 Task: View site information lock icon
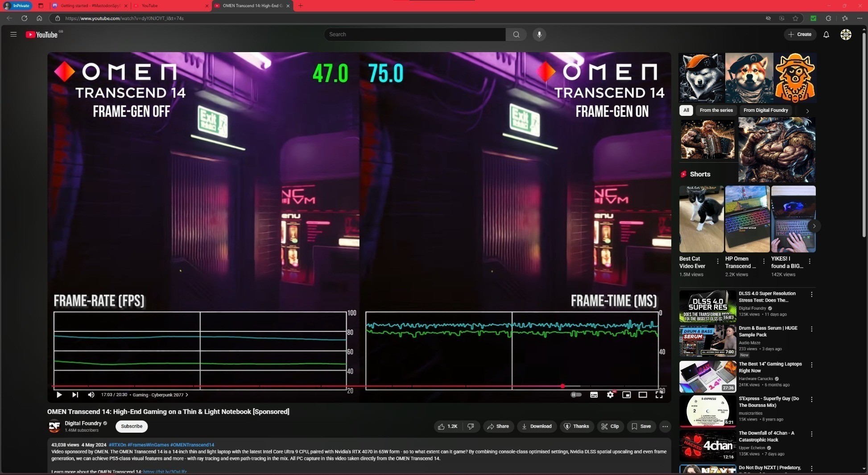[58, 18]
